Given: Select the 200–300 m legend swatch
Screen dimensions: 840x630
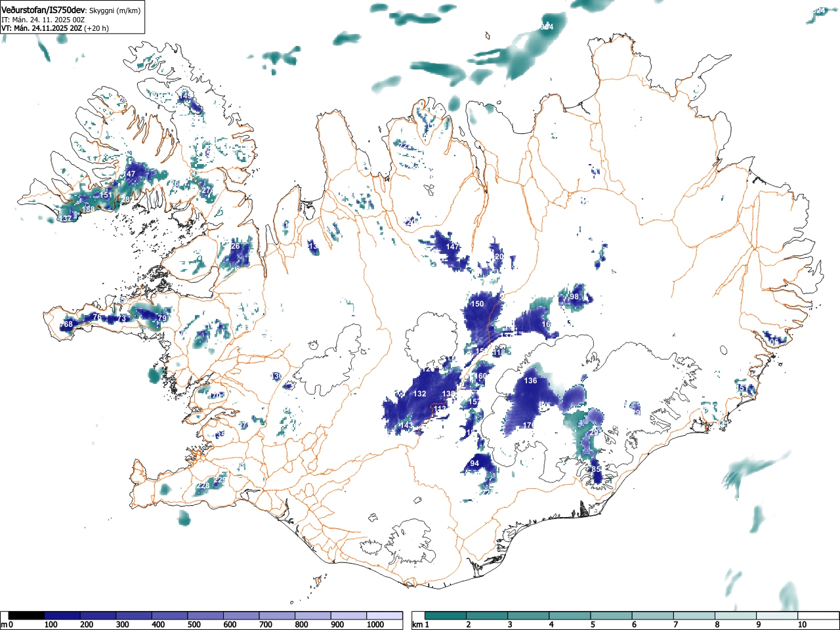Looking at the screenshot, I should (x=98, y=616).
